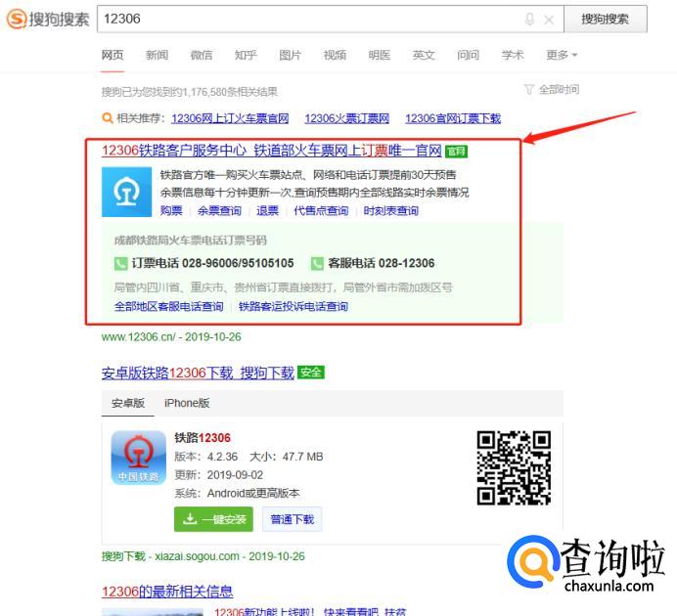
Task: Select the 安卓版 tab
Action: 128,403
